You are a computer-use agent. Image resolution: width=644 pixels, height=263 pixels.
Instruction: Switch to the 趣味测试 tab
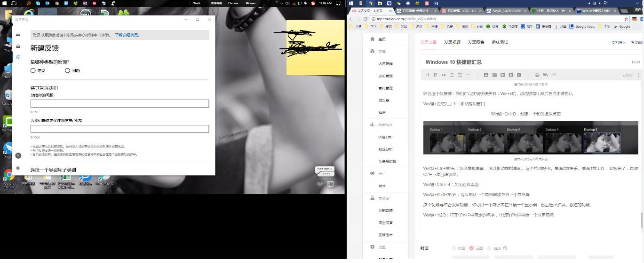500,42
